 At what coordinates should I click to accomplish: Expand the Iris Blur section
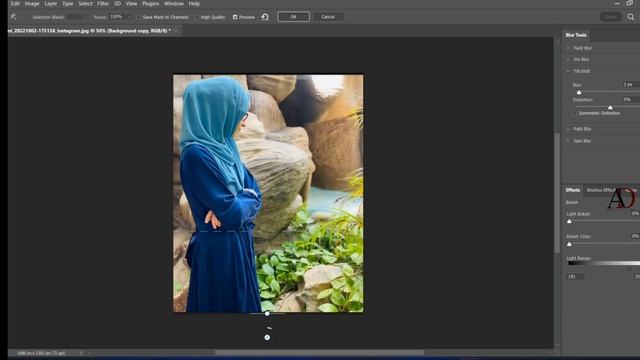[x=568, y=60]
